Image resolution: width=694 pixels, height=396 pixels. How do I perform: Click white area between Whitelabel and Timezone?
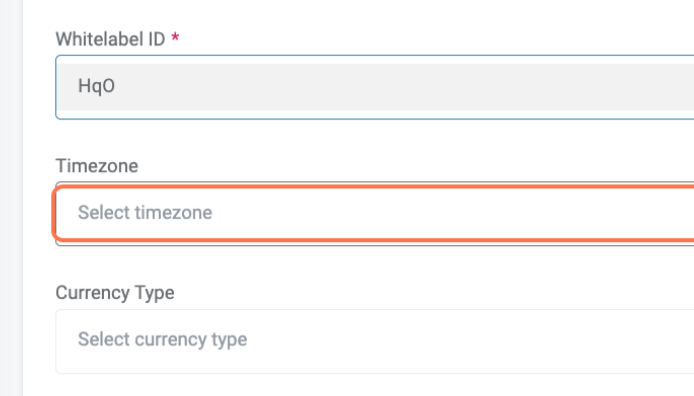[374, 138]
